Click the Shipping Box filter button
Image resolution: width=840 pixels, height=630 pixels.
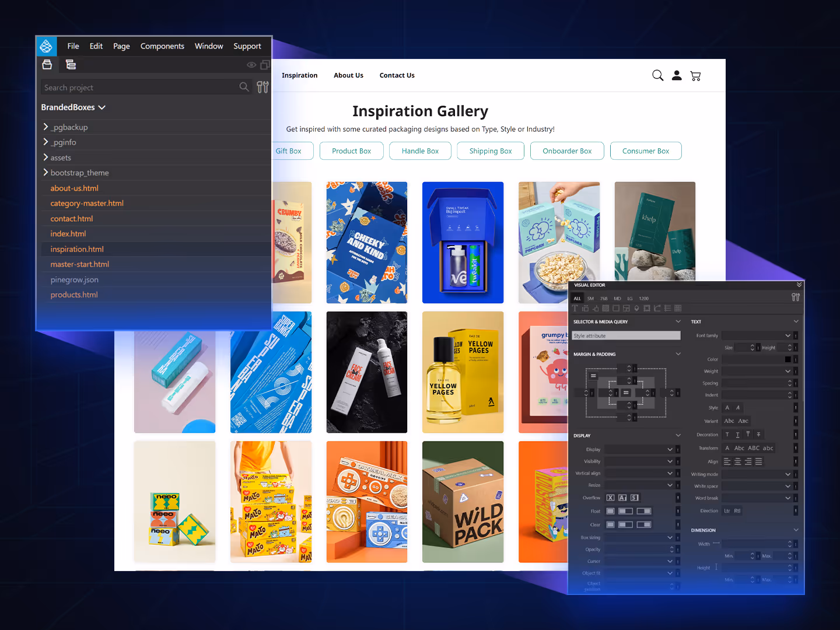click(x=490, y=150)
